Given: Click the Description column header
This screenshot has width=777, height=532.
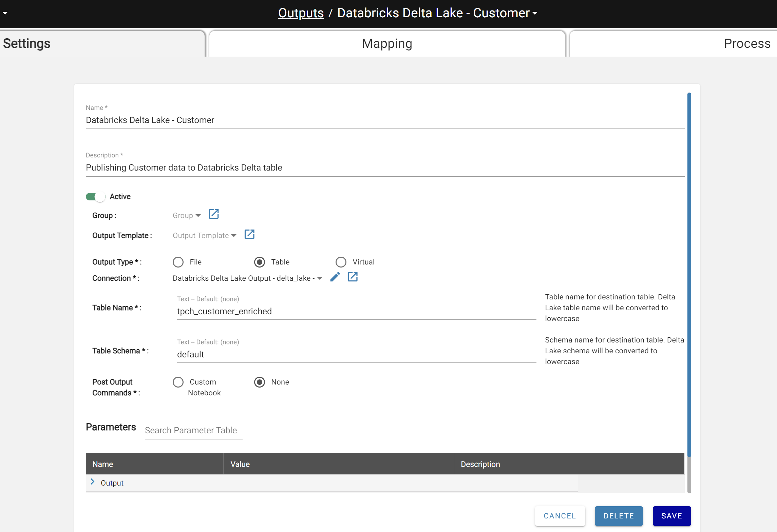Looking at the screenshot, I should coord(569,464).
